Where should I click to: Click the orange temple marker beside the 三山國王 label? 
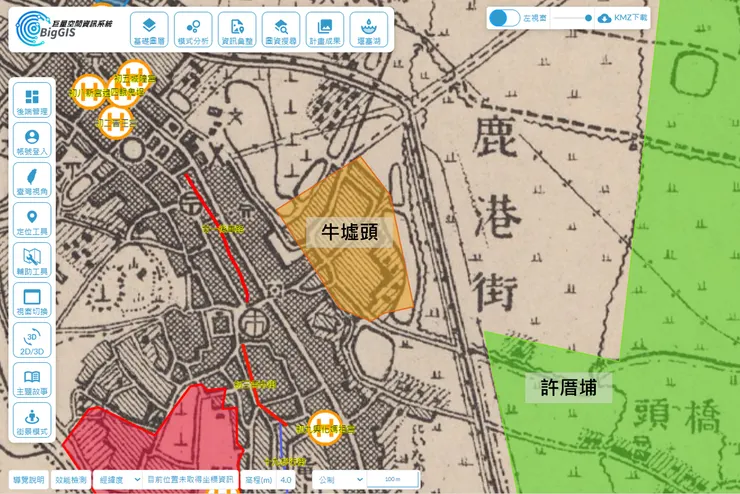tap(116, 122)
